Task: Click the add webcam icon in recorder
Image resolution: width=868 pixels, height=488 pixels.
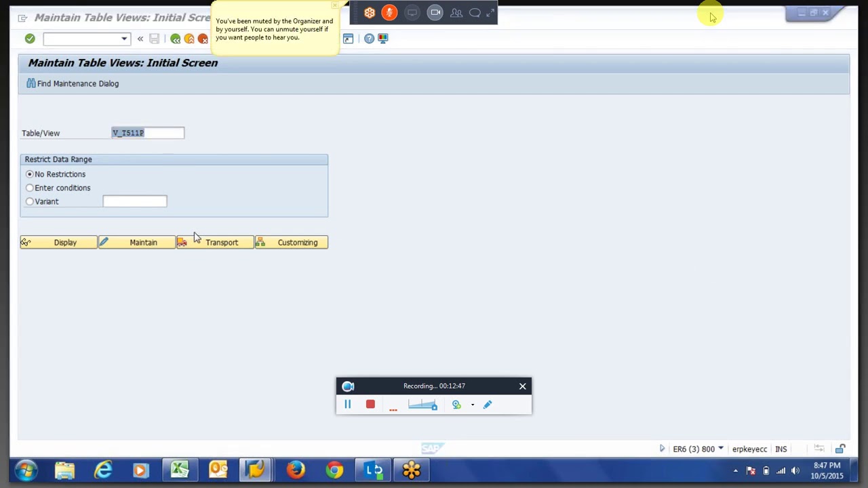Action: [x=456, y=405]
